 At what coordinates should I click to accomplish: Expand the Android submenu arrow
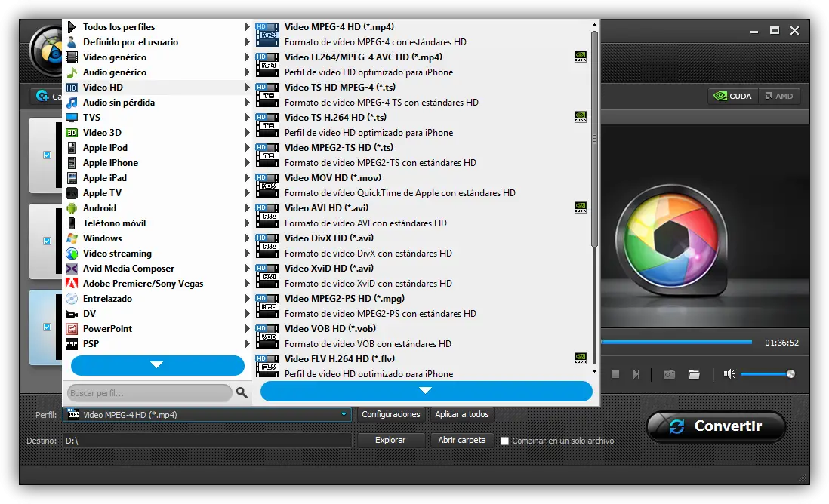[x=247, y=208]
